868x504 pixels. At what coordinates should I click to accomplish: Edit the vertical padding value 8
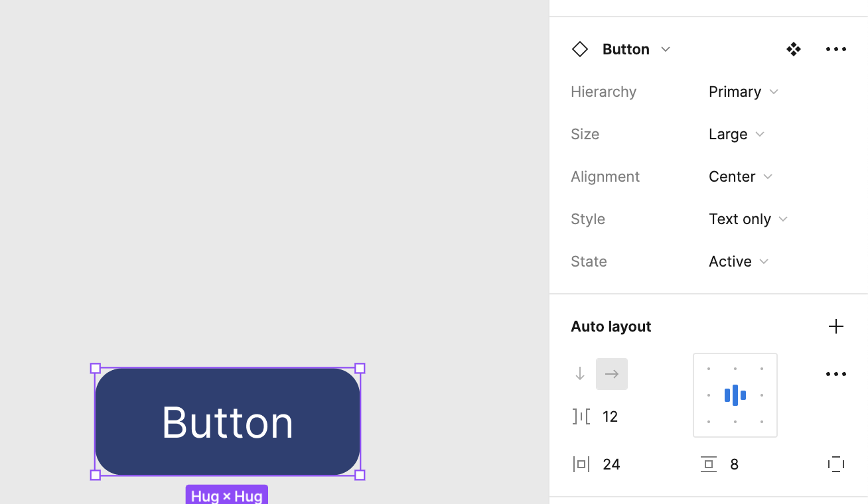click(x=734, y=464)
